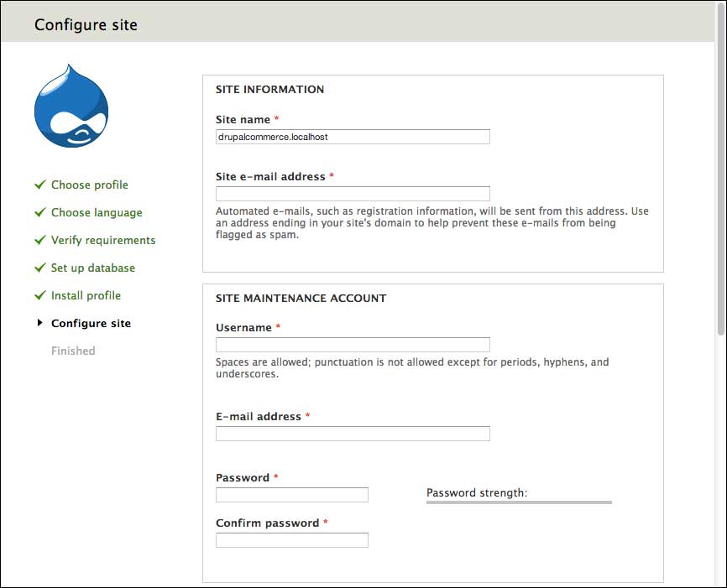Select the Username input box
727x588 pixels.
point(353,345)
